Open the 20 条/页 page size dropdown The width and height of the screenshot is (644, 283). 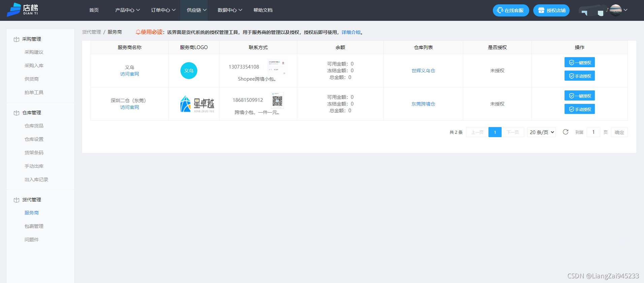click(x=541, y=132)
